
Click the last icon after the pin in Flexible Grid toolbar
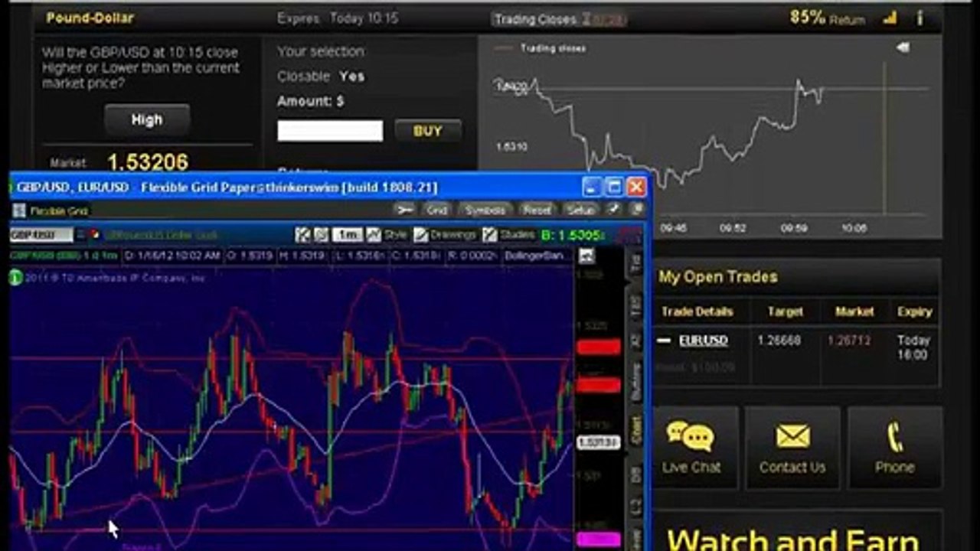click(636, 209)
